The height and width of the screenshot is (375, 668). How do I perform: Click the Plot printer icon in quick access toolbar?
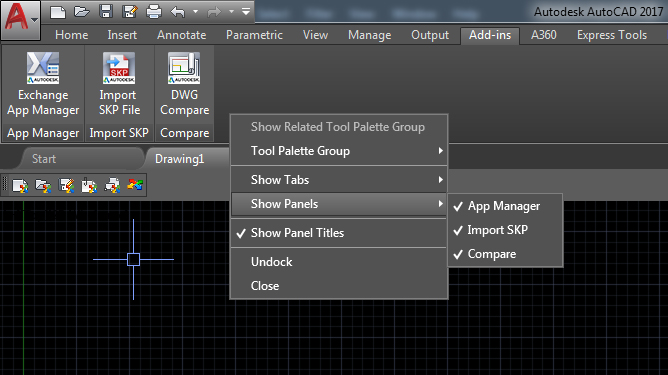154,12
